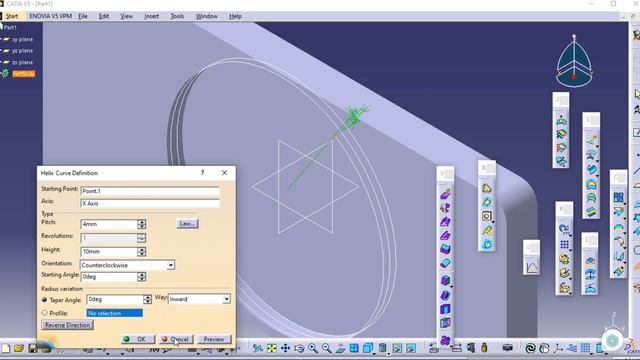Click the Hide/Show icon
This screenshot has width=640, height=360.
tap(397, 348)
